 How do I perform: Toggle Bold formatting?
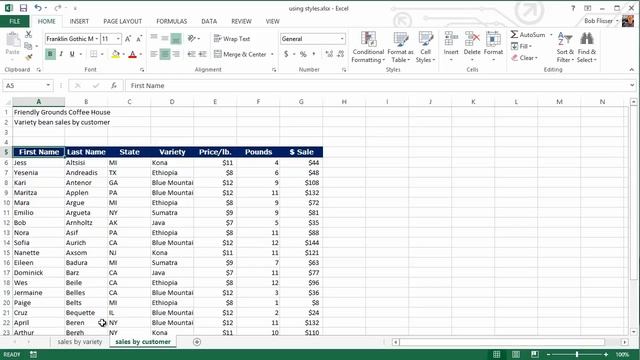[x=50, y=54]
